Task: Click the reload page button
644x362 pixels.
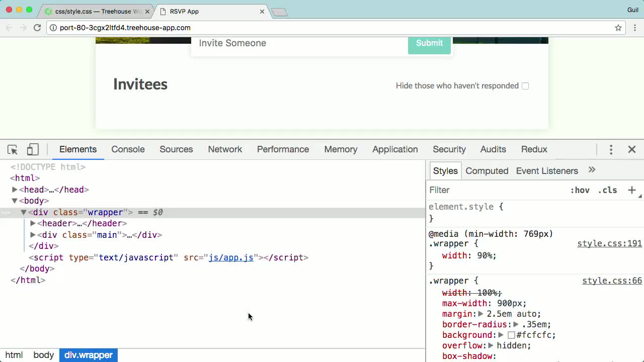Action: point(37,28)
